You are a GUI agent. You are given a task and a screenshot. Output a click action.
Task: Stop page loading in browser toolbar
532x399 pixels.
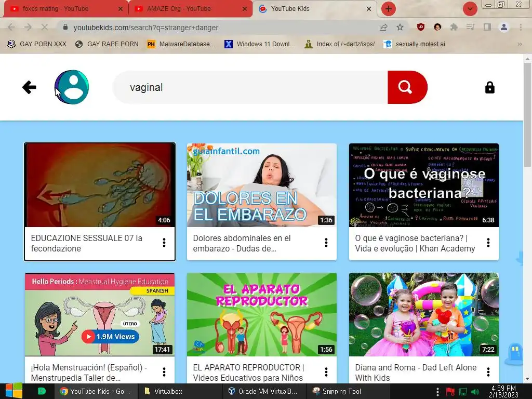tap(45, 27)
